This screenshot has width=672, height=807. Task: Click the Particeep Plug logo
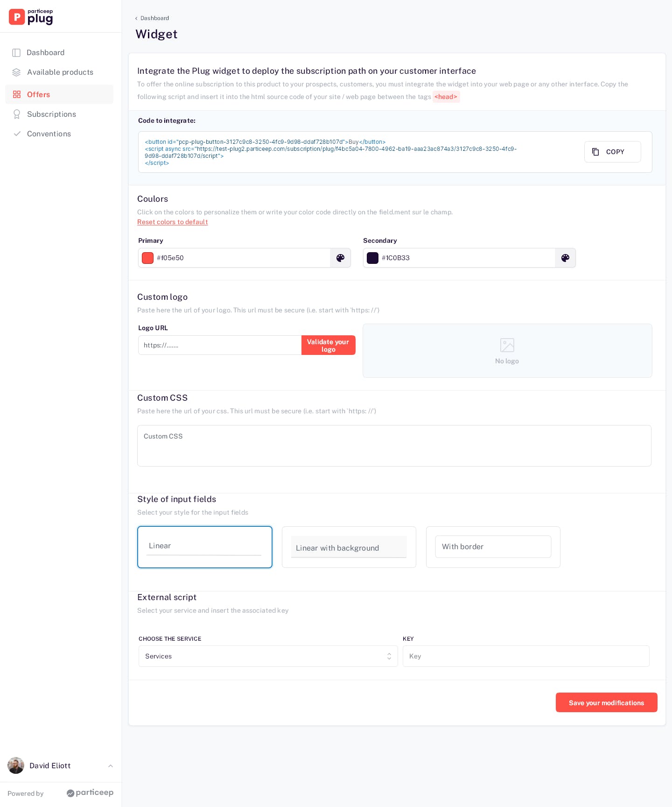[31, 17]
